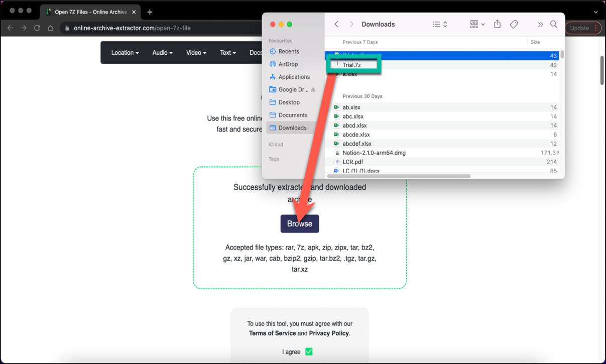The width and height of the screenshot is (606, 364).
Task: Reload the browser page
Action: click(x=37, y=28)
